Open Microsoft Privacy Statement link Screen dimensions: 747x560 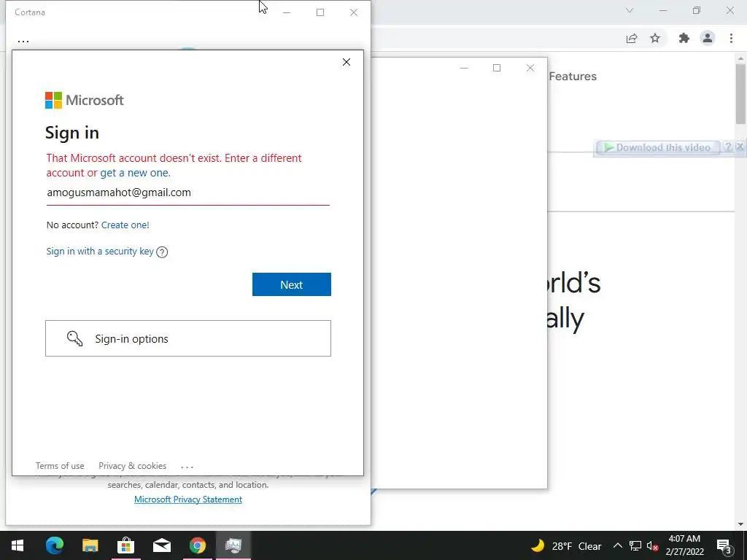tap(188, 499)
